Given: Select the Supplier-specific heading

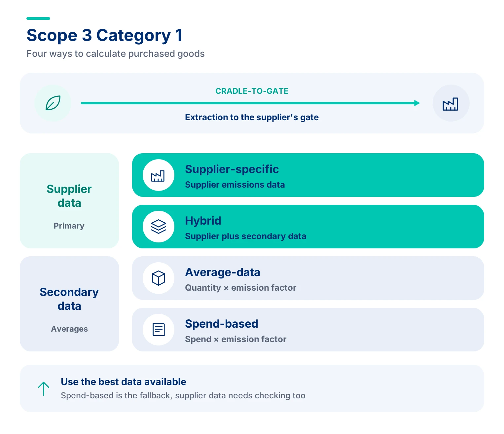Looking at the screenshot, I should pyautogui.click(x=232, y=169).
